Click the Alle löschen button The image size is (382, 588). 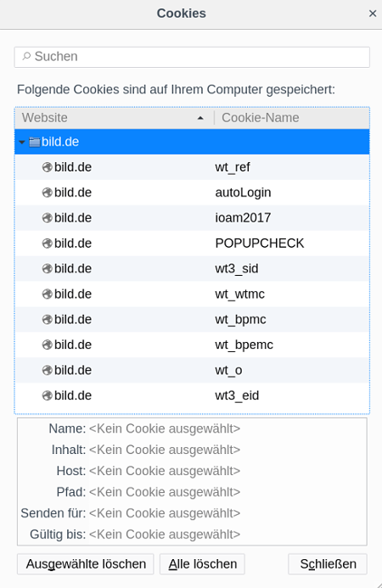coord(202,564)
